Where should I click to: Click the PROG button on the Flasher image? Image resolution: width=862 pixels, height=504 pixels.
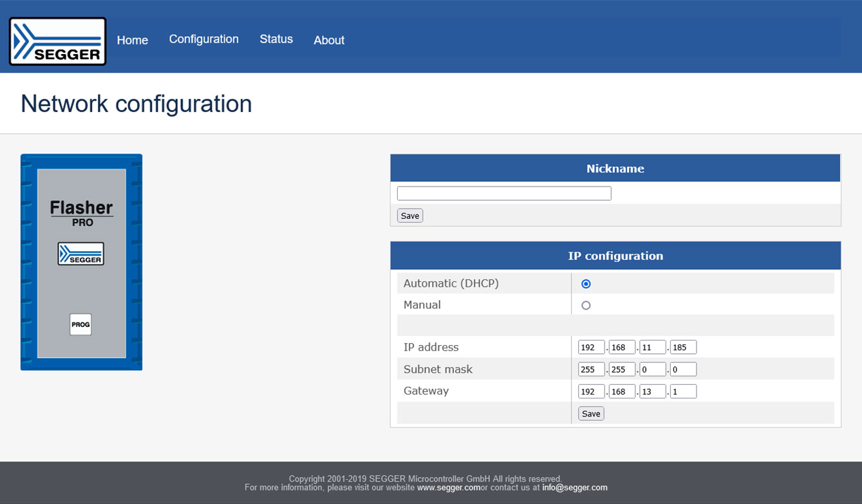click(80, 325)
